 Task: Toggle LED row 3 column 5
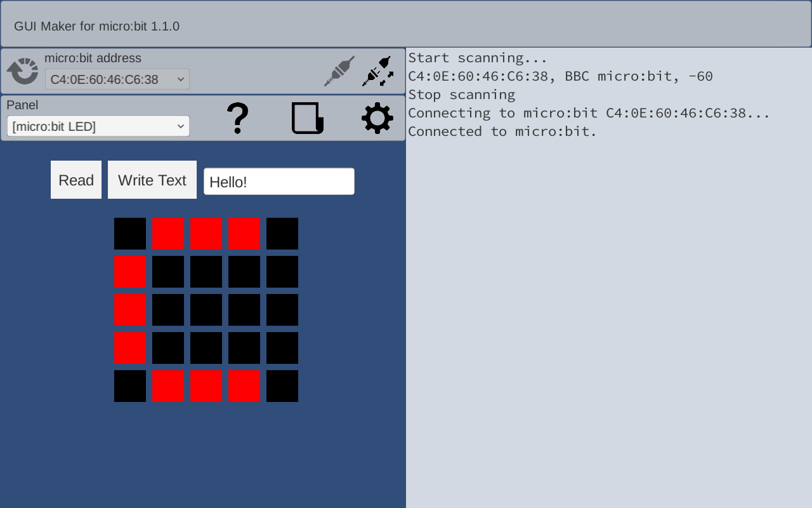(x=282, y=310)
